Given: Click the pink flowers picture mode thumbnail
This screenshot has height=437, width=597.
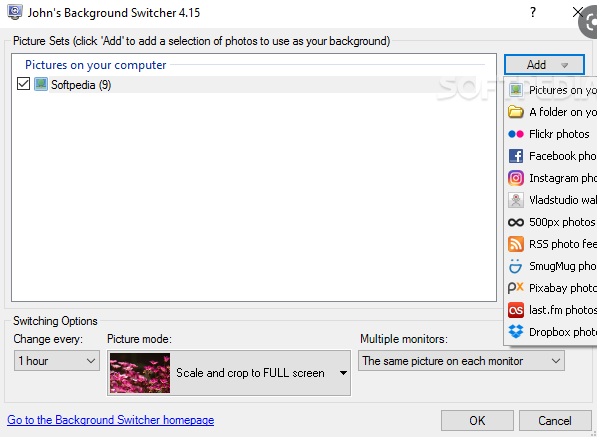Looking at the screenshot, I should [x=140, y=373].
